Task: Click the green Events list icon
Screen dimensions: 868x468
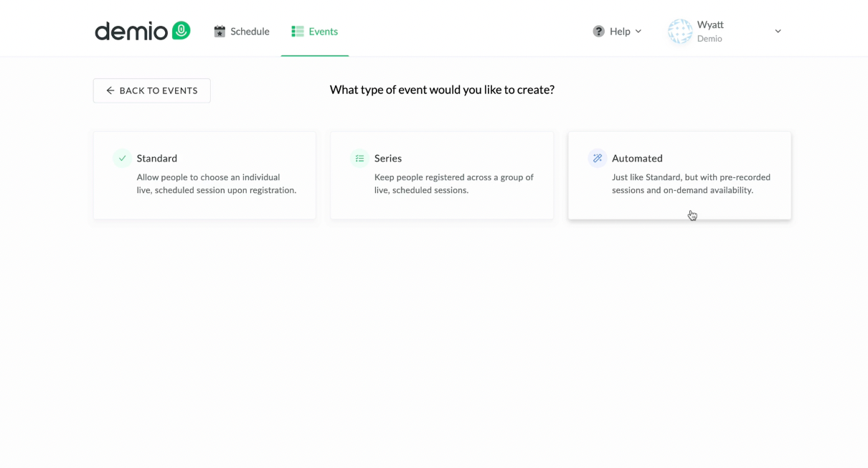Action: [x=298, y=32]
